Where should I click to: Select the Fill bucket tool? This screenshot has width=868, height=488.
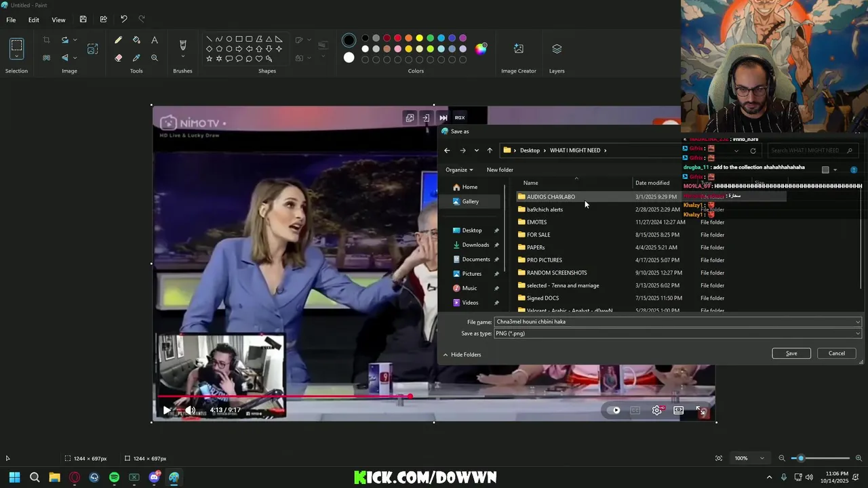136,41
